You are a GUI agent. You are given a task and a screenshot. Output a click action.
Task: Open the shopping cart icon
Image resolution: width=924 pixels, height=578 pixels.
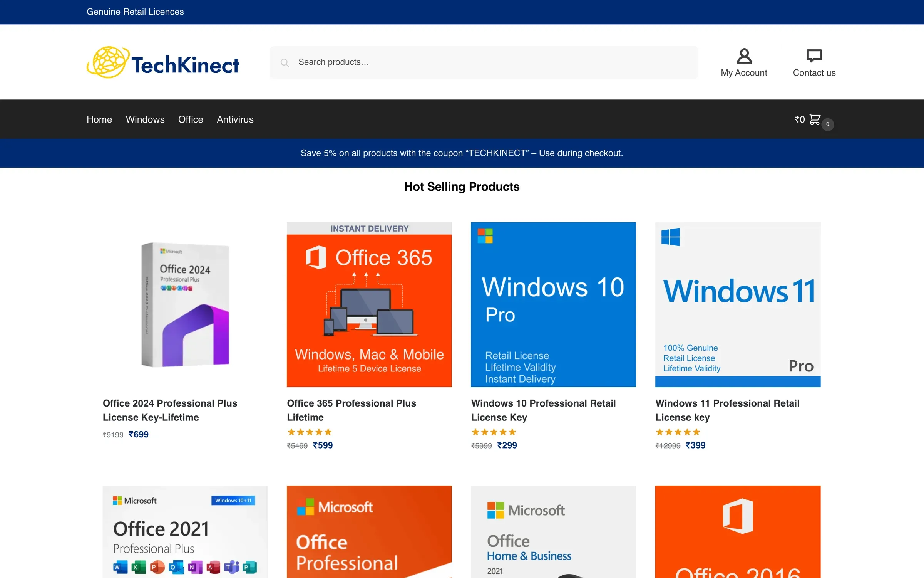814,119
